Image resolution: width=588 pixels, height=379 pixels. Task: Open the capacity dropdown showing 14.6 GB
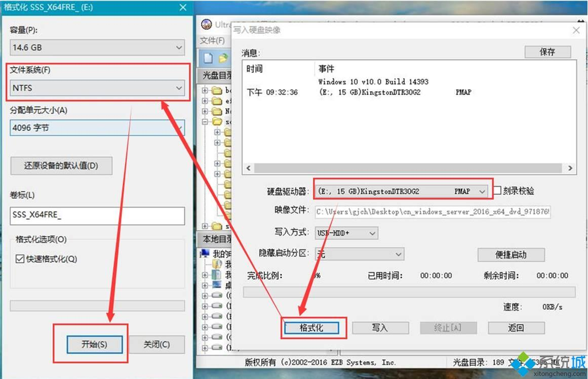97,48
